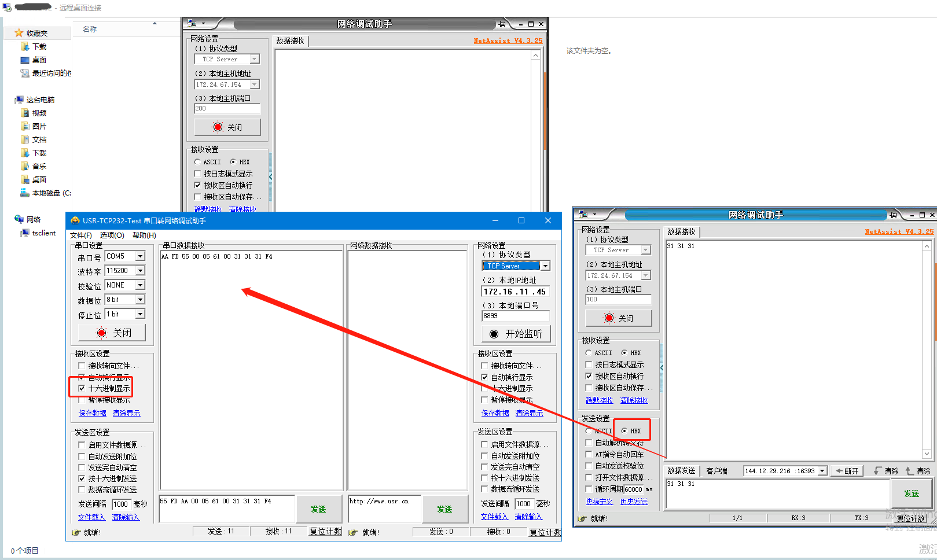
Task: Open the 选项(O) menu
Action: 112,235
